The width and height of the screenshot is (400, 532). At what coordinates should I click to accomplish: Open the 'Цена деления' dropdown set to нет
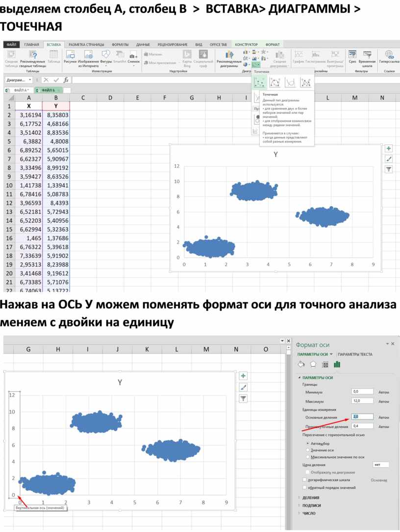[x=380, y=465]
